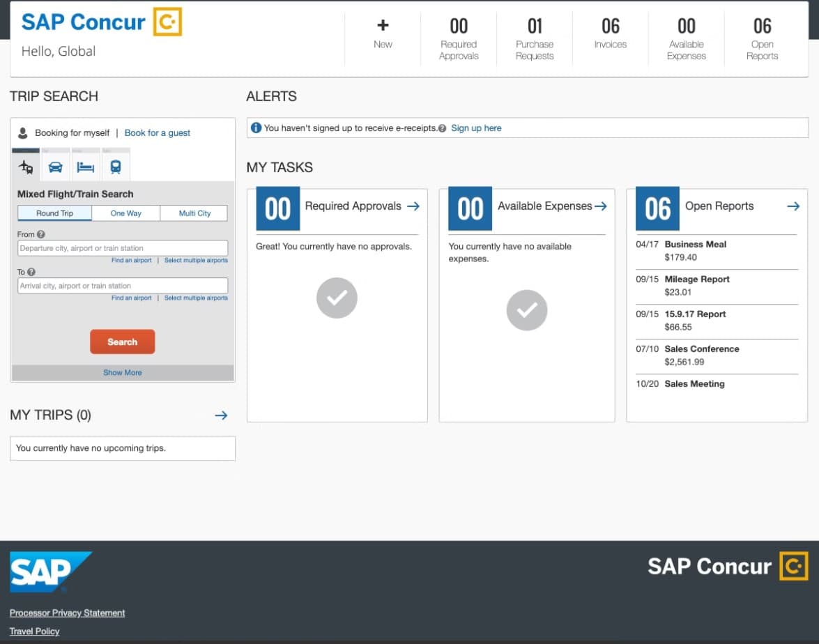Expand Open Reports via its arrow
819x644 pixels.
(793, 206)
